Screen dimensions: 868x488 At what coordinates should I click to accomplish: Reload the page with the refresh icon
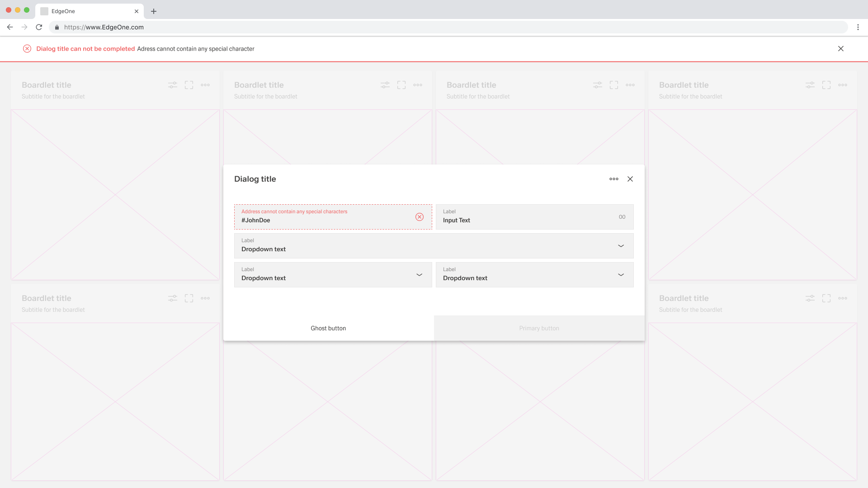pos(39,27)
